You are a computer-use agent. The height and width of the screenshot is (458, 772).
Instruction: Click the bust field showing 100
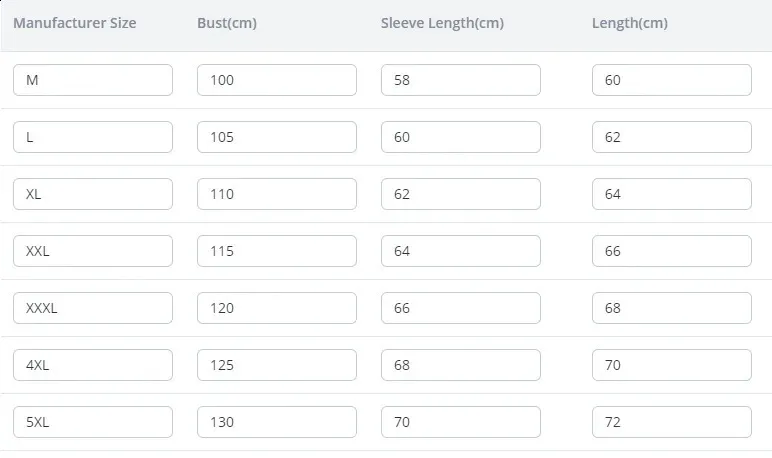coord(277,80)
